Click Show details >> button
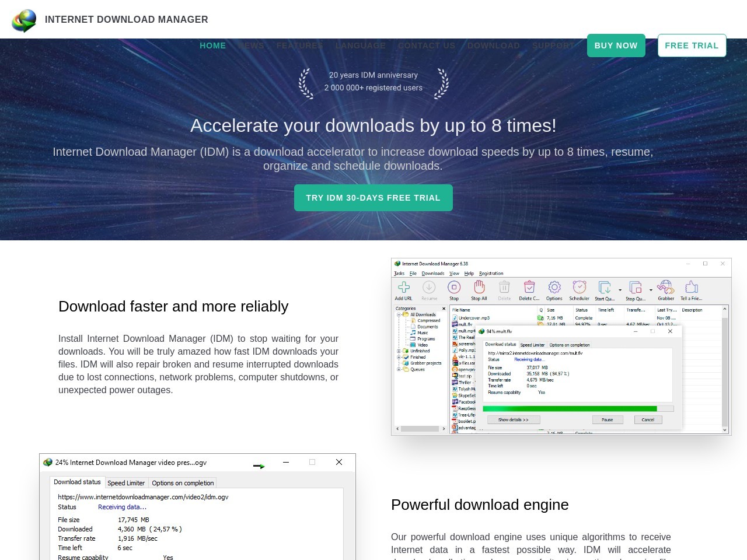747x560 pixels. tap(513, 419)
